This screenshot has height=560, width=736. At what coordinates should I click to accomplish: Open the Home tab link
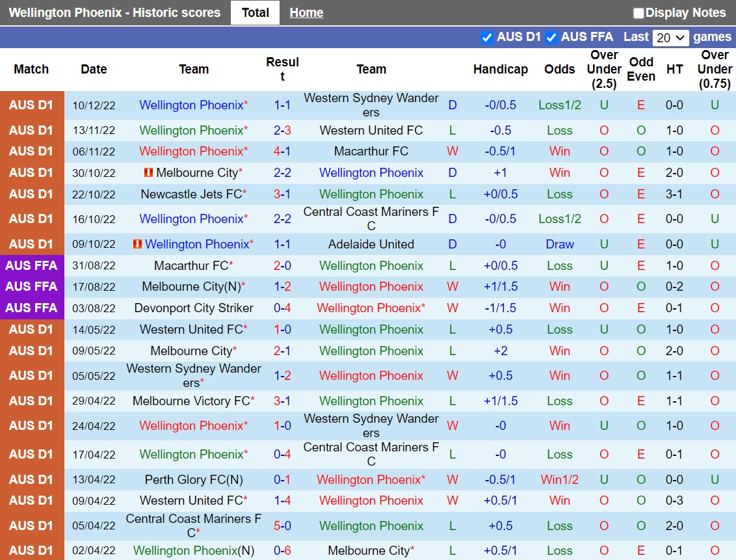coord(306,12)
